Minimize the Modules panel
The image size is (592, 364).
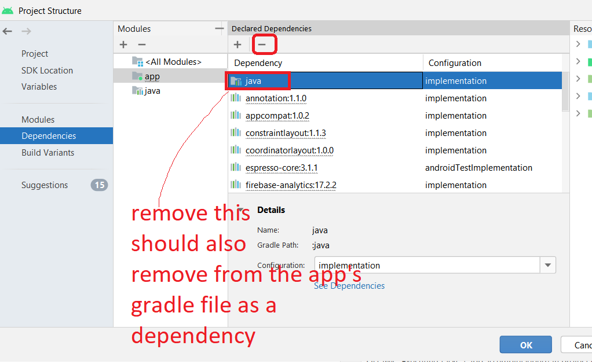click(x=219, y=28)
